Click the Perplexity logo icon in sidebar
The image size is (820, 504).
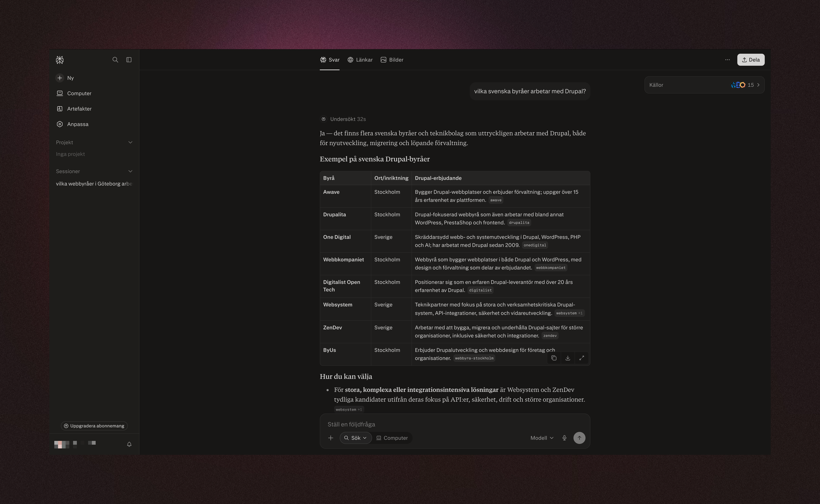(x=60, y=60)
